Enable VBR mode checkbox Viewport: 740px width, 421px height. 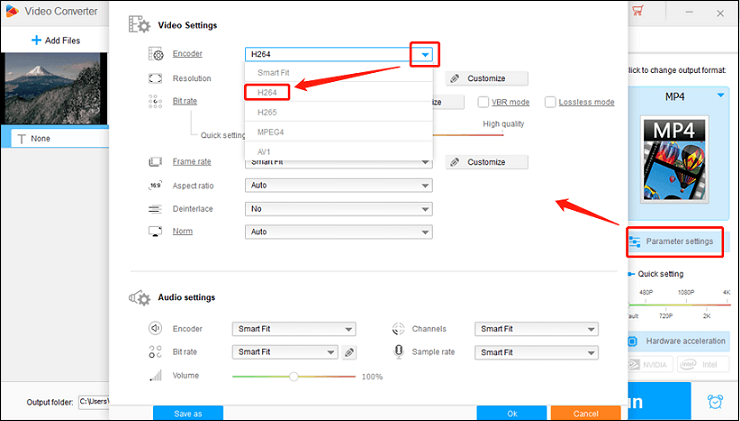tap(483, 102)
